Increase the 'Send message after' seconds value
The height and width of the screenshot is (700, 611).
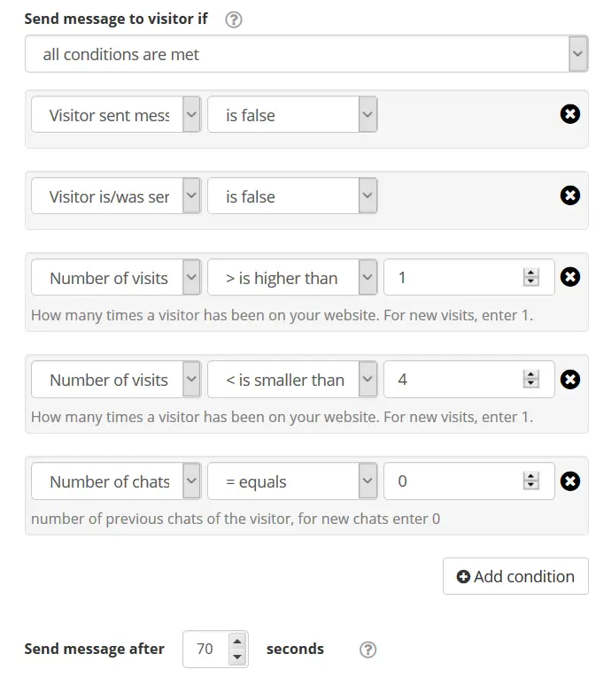point(237,642)
